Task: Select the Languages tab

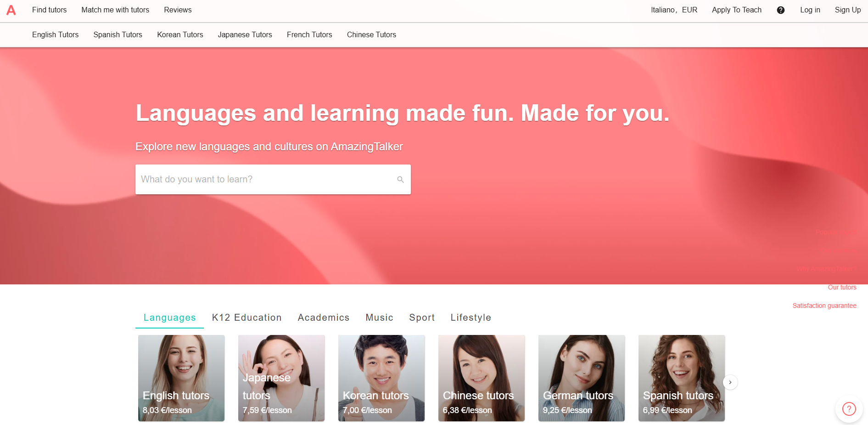Action: point(169,318)
